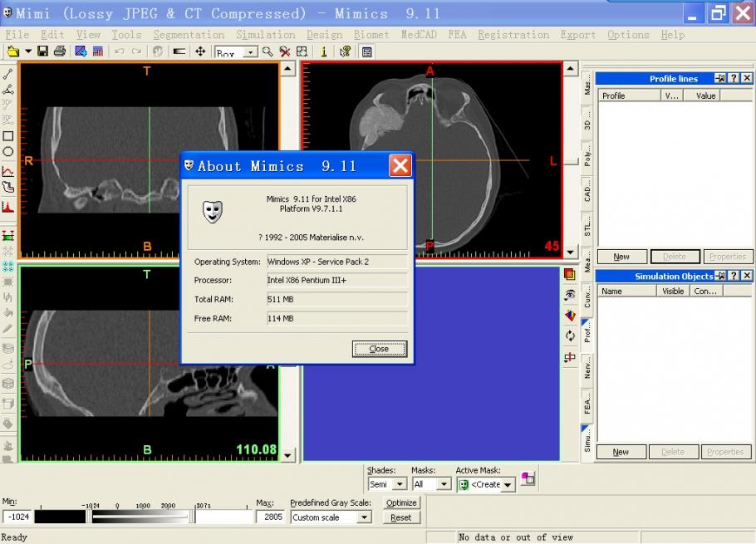Image resolution: width=756 pixels, height=544 pixels.
Task: Click the Reset gray scale button
Action: tap(401, 517)
